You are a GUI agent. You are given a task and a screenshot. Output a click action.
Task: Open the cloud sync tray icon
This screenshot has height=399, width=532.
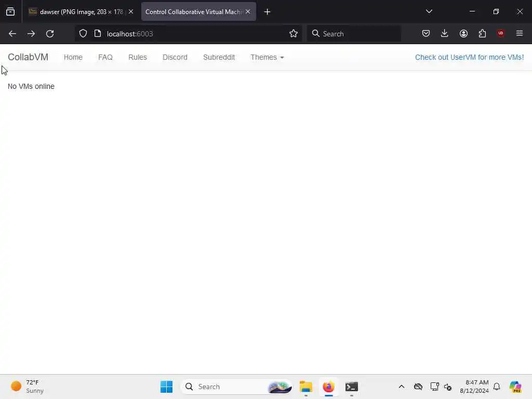(x=418, y=387)
